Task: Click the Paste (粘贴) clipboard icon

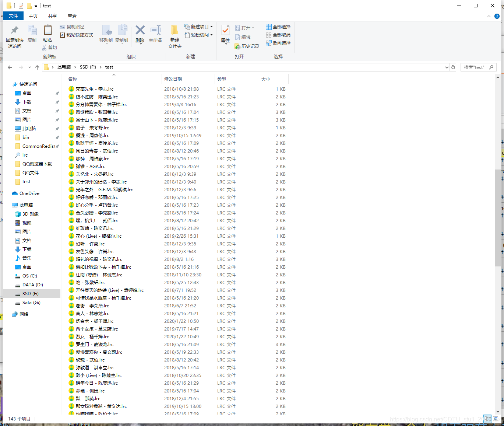Action: (47, 30)
